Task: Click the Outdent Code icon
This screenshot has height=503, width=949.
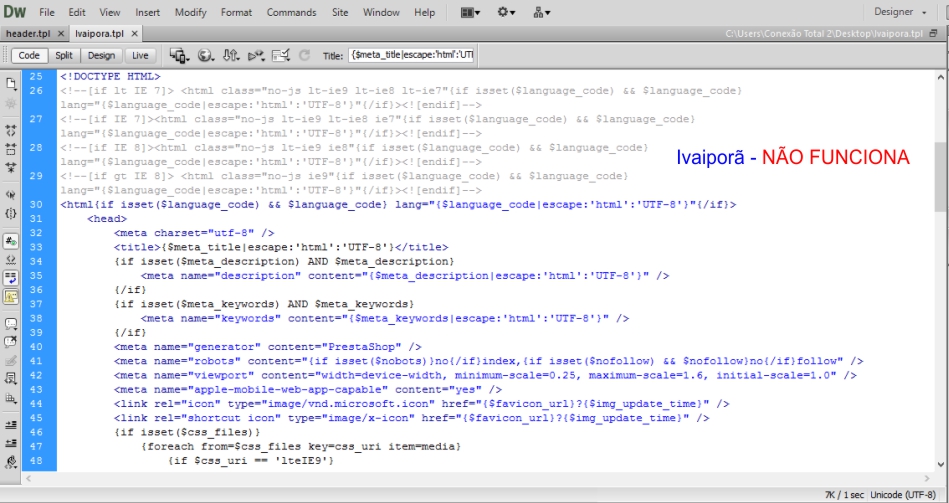Action: coord(10,444)
